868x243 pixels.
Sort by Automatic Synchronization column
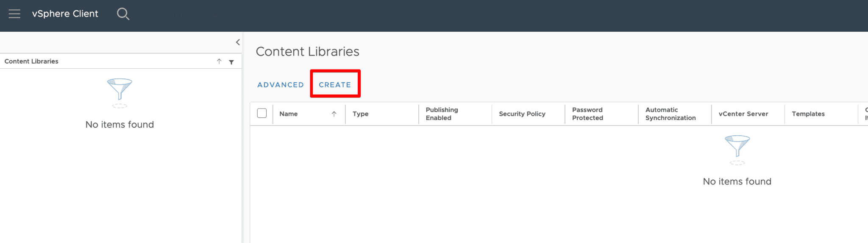click(x=670, y=114)
